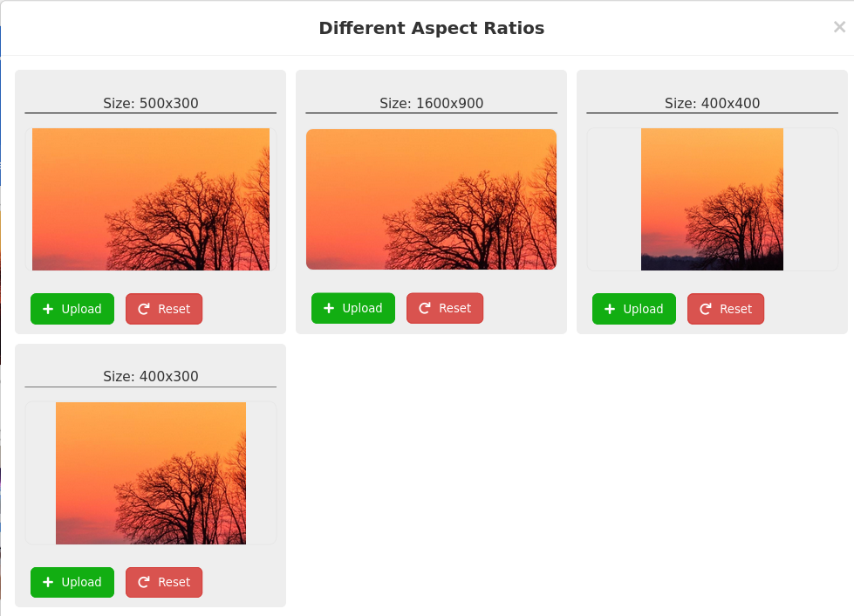Viewport: 854px width, 616px height.
Task: Select the 400x300 sunset tree image
Action: 151,473
